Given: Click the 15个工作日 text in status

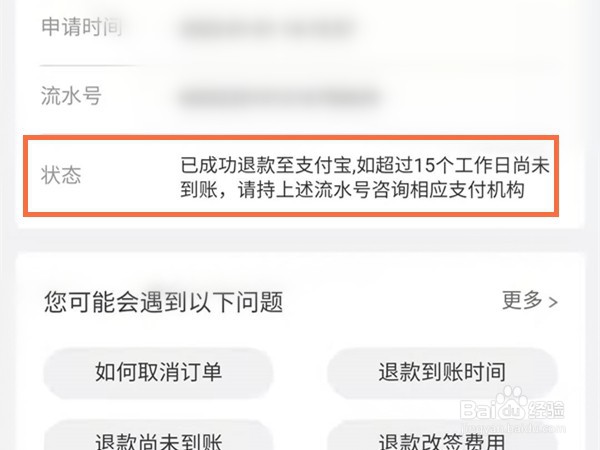Looking at the screenshot, I should click(463, 165).
